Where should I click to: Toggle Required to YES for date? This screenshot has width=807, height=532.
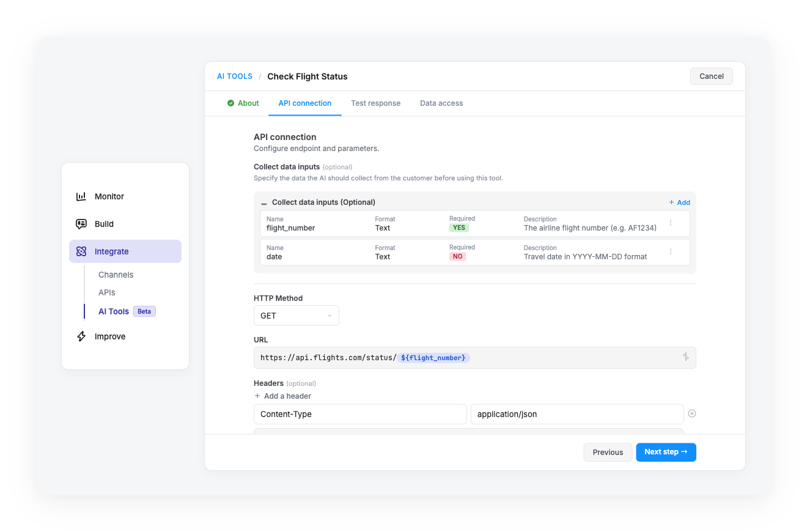457,256
